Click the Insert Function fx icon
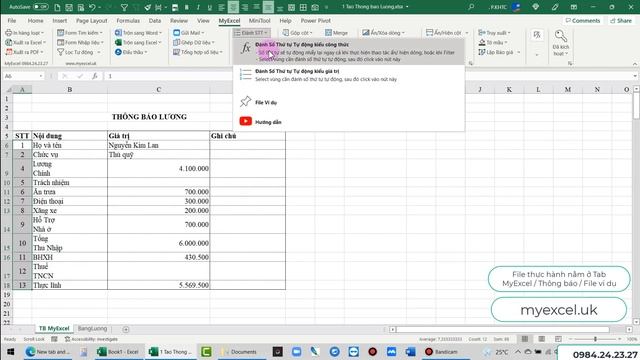The height and width of the screenshot is (360, 640). point(94,76)
